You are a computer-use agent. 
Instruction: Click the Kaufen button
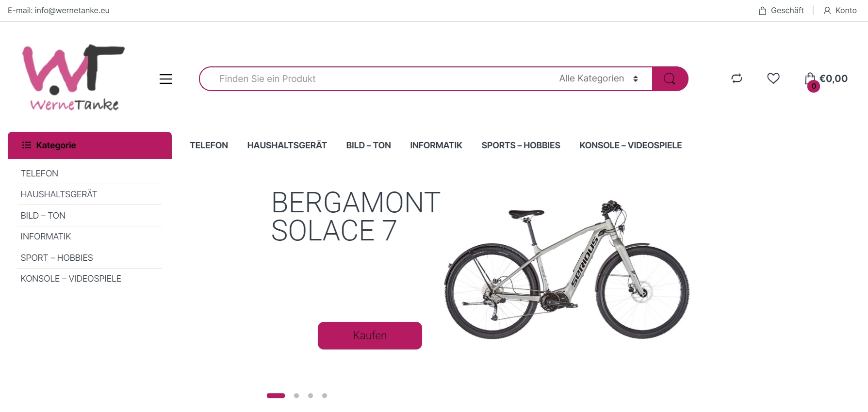click(x=370, y=335)
